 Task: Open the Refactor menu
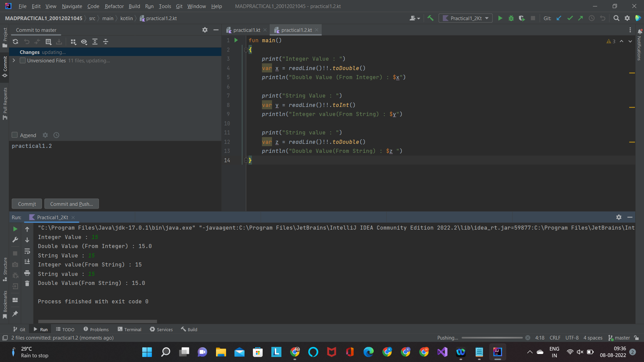[x=114, y=6]
